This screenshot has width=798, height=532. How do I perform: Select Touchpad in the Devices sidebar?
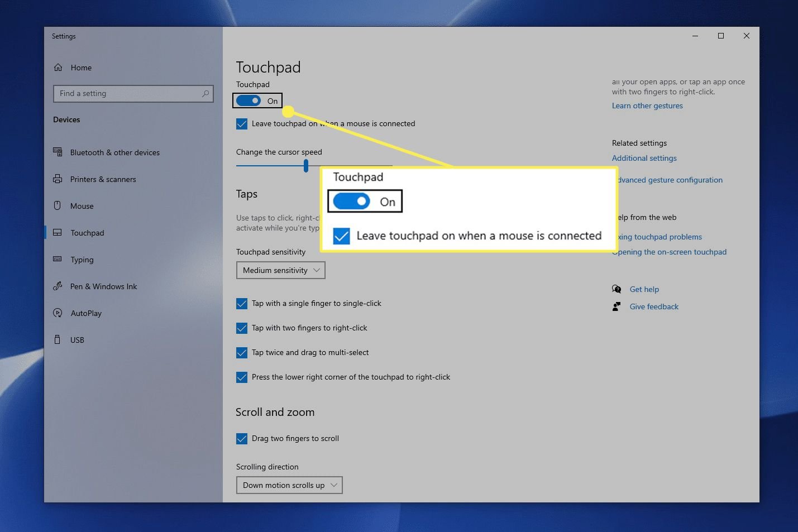87,233
